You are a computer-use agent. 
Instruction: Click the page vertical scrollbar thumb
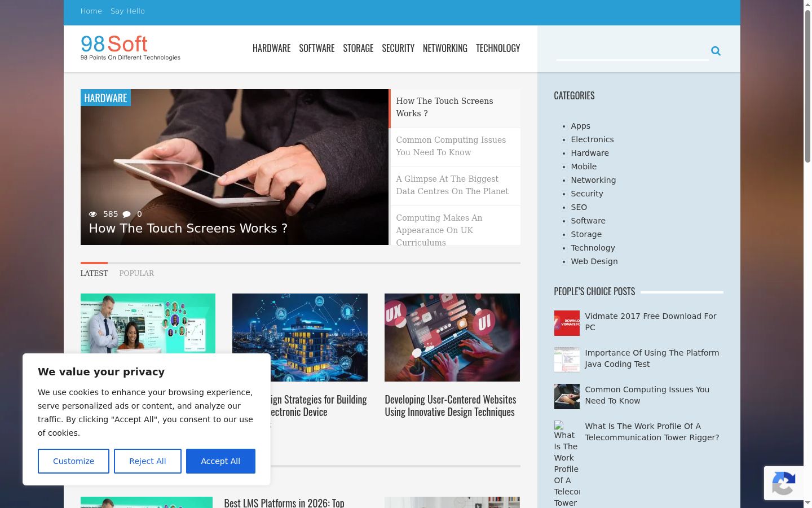[807, 86]
